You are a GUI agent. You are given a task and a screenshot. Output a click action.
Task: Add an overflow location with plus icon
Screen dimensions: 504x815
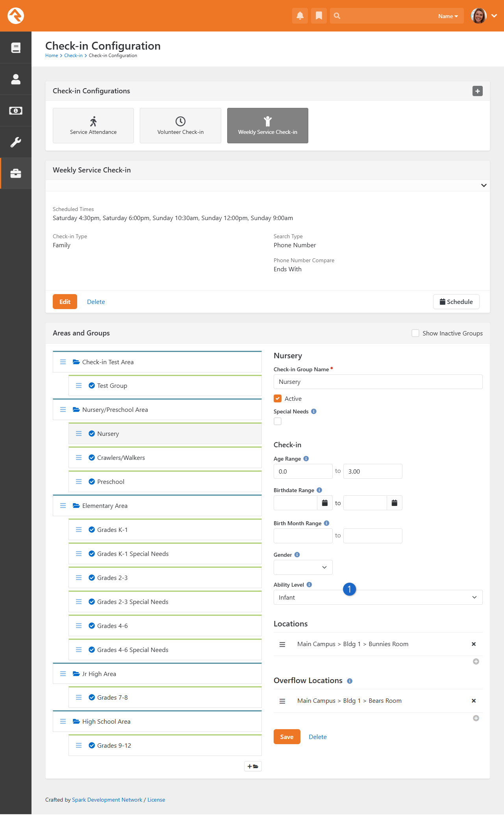click(x=476, y=718)
